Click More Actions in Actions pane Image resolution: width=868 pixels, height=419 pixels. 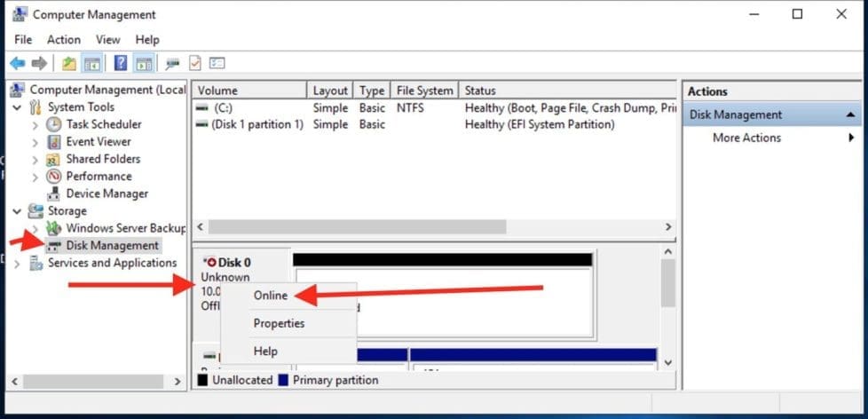(746, 138)
